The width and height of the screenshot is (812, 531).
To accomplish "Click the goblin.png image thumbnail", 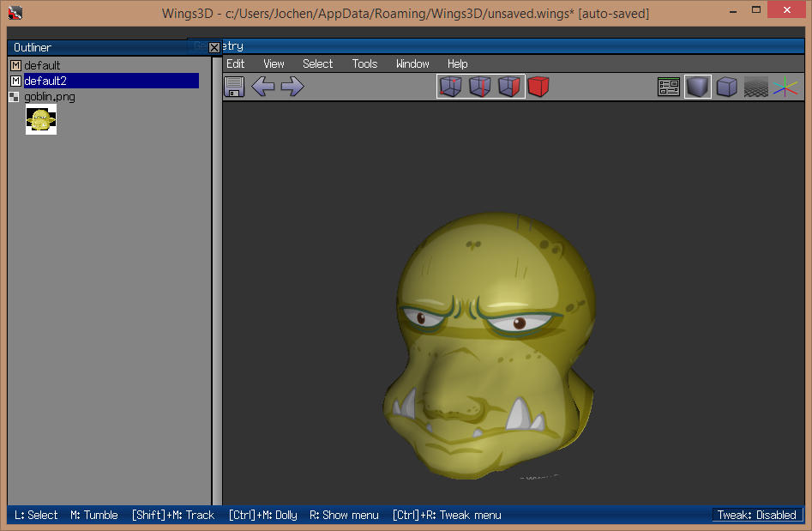I will click(x=41, y=120).
